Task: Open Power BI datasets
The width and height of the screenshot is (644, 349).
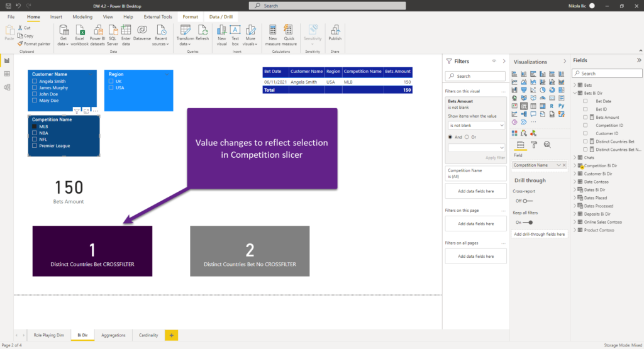Action: (x=97, y=35)
